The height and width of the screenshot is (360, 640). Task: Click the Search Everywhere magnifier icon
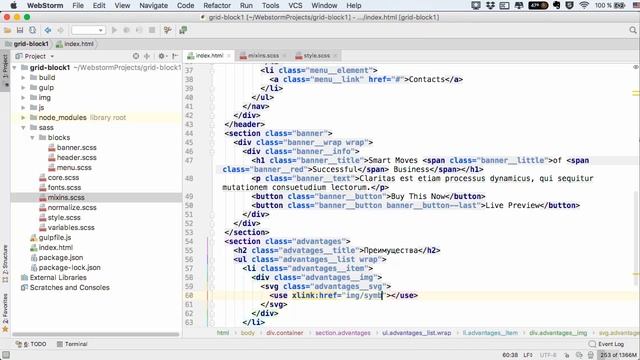(633, 30)
